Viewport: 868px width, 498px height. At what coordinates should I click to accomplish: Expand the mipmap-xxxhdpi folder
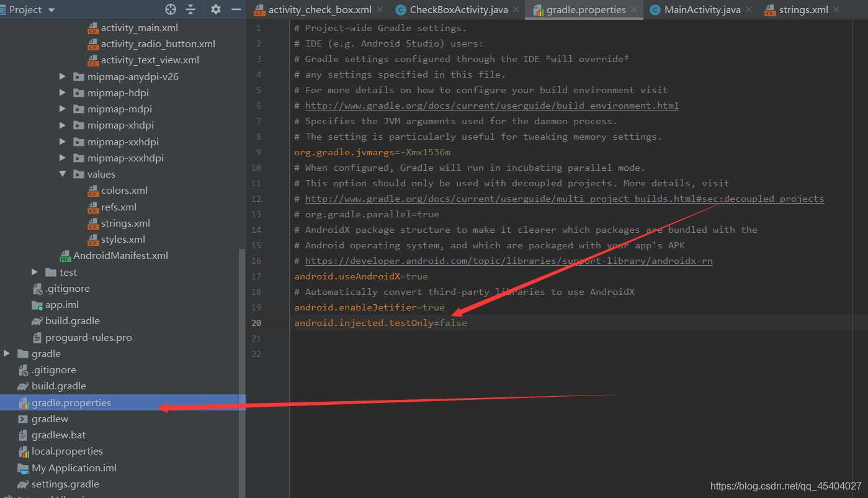tap(62, 158)
